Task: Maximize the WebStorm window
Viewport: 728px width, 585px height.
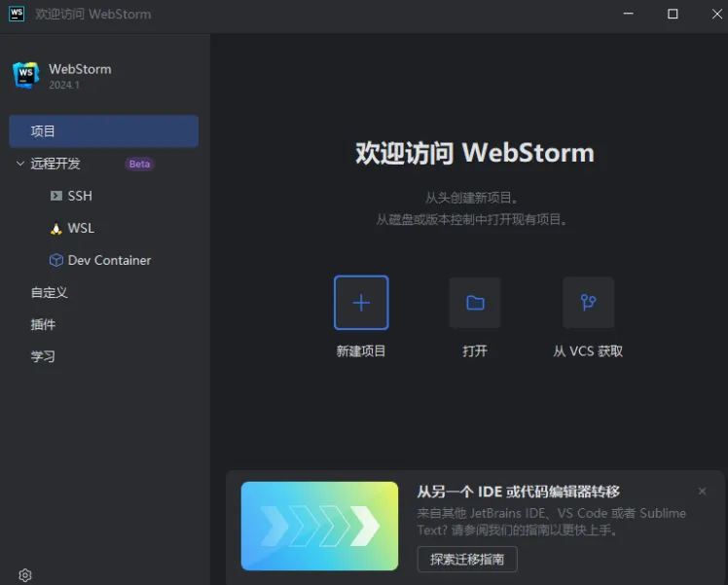Action: click(x=673, y=14)
